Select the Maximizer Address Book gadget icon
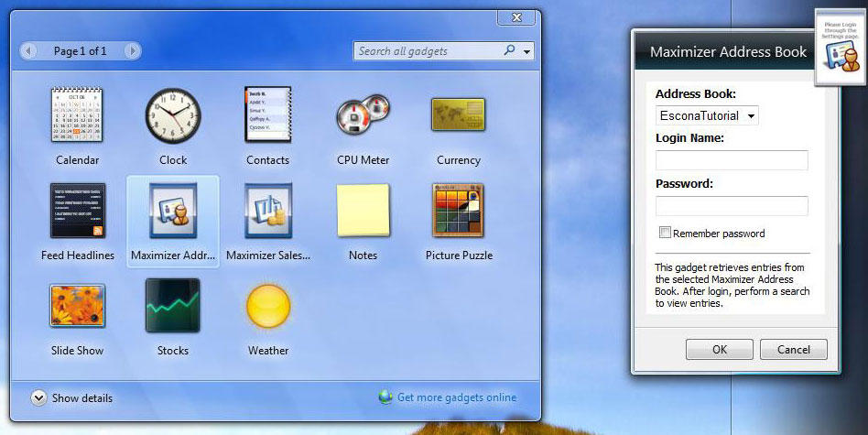This screenshot has width=868, height=435. coord(173,211)
